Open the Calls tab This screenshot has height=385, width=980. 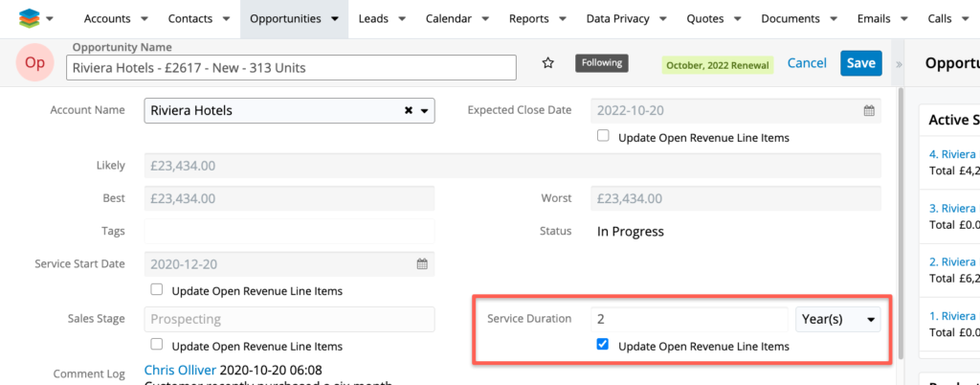pyautogui.click(x=940, y=19)
